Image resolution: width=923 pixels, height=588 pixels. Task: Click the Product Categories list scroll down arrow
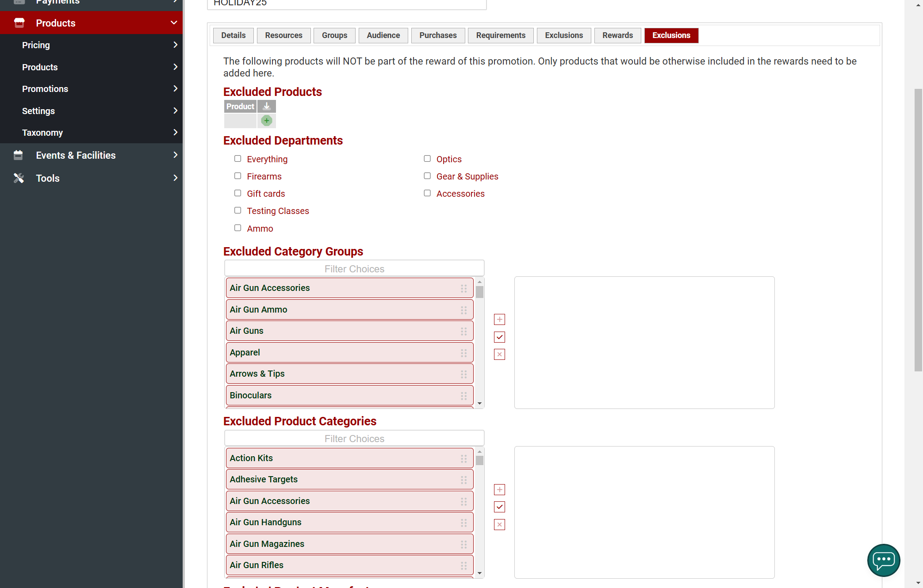[479, 573]
